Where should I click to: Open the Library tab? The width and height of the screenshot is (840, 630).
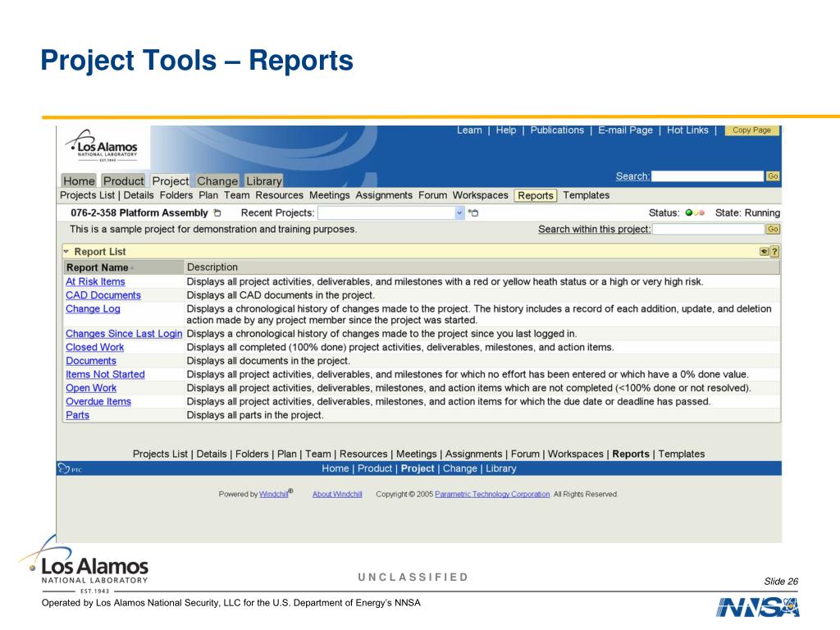263,181
